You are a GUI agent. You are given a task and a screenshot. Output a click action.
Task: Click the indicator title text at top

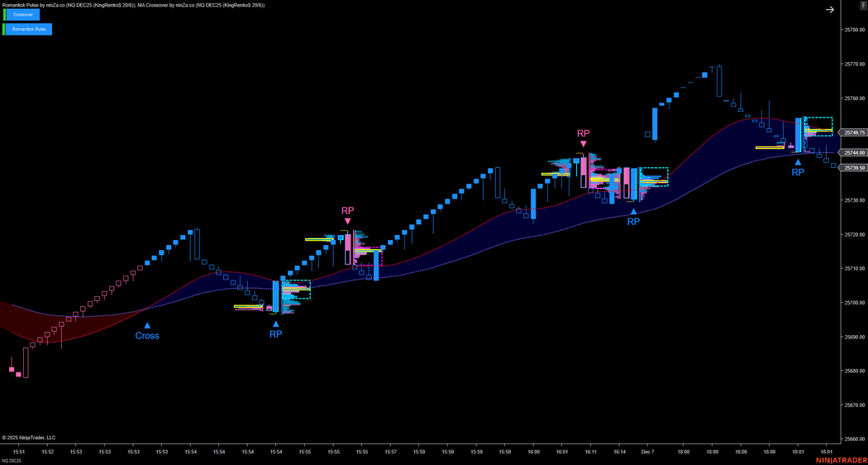(x=132, y=5)
